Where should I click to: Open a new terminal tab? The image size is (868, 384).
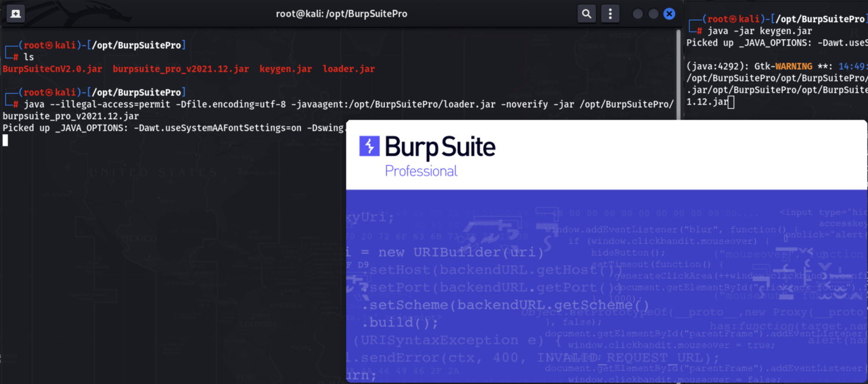coord(16,14)
